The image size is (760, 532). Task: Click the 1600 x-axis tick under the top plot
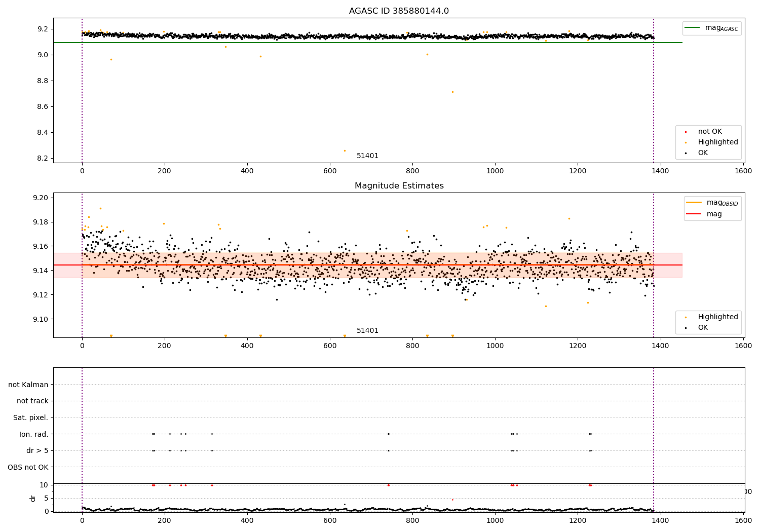[743, 171]
